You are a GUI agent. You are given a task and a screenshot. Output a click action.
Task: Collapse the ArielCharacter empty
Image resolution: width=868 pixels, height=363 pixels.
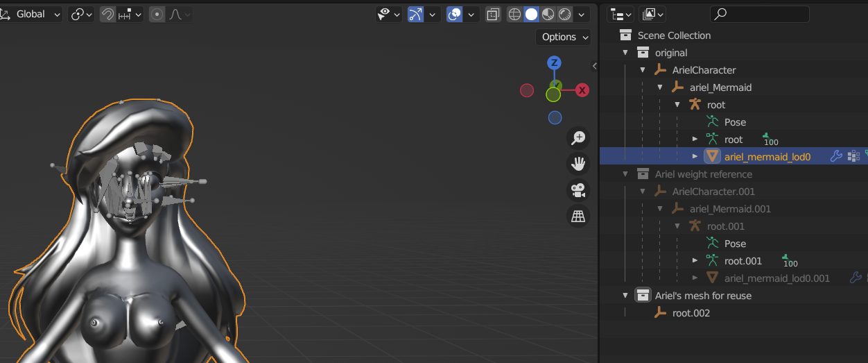[x=643, y=70]
